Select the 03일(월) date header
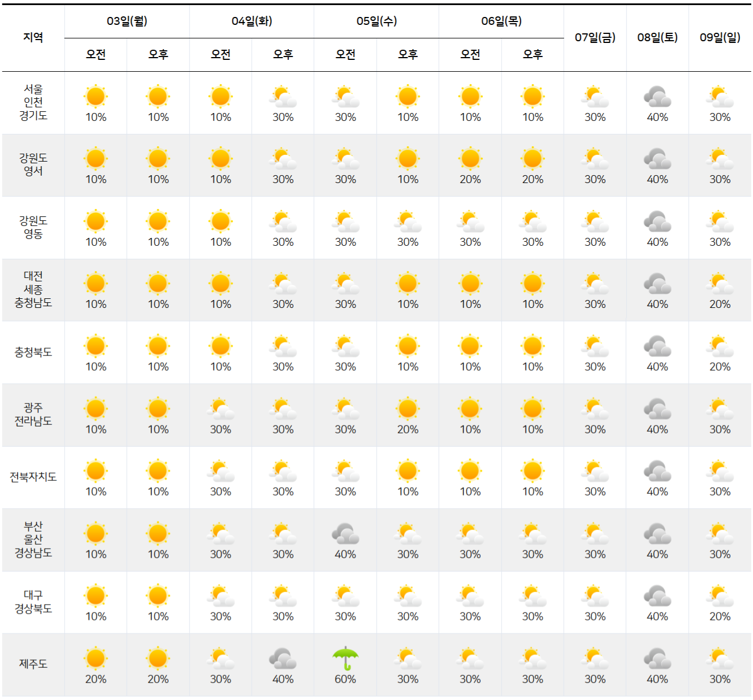This screenshot has width=753, height=700. (127, 21)
